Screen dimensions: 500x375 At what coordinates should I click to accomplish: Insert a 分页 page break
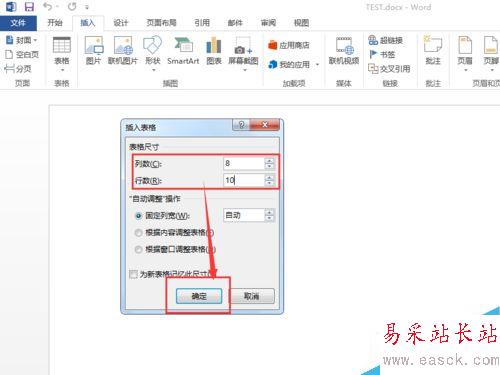pos(18,69)
